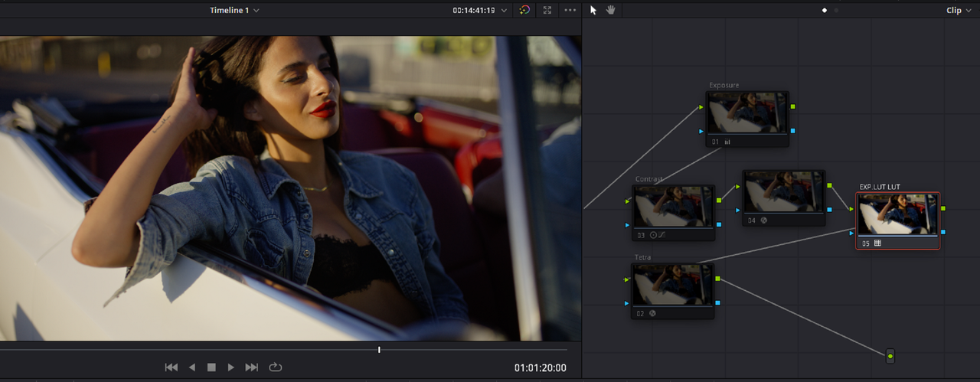Open the Timeline 1 dropdown

coord(235,10)
